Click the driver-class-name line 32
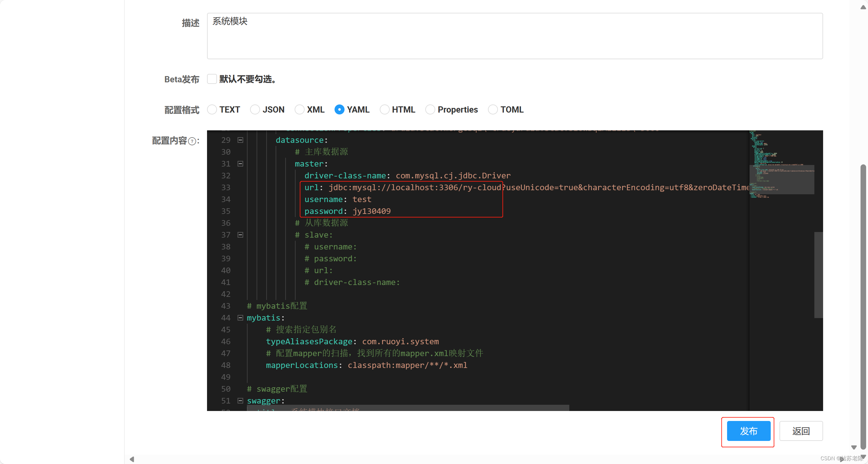 (407, 176)
